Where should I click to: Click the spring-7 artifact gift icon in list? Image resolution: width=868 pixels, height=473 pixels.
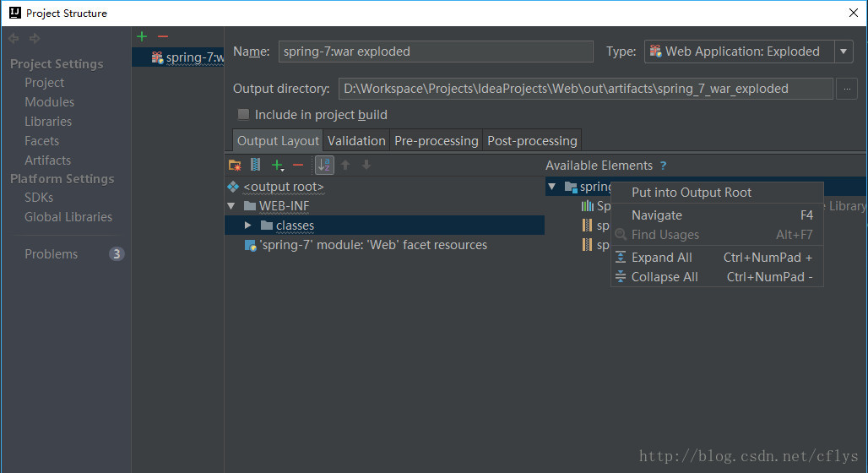click(x=157, y=57)
